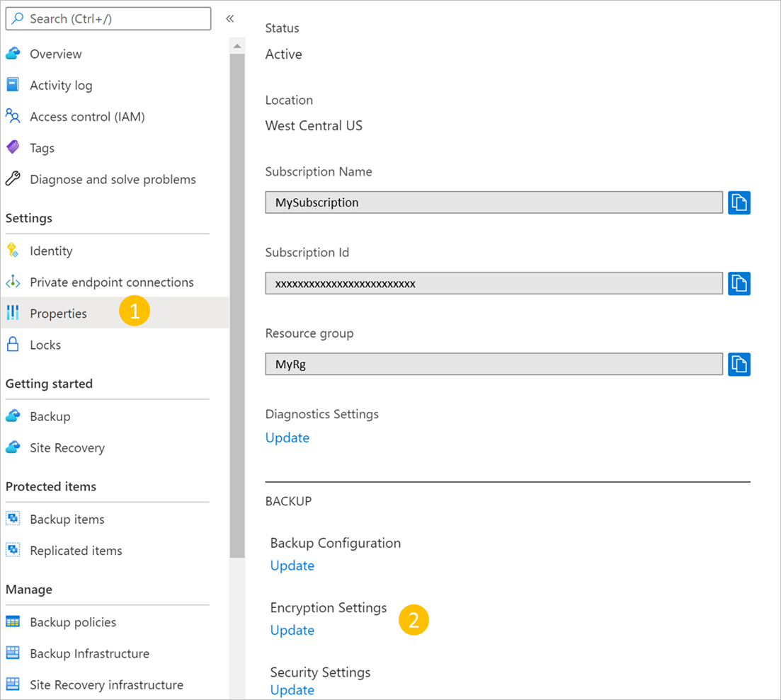Viewport: 781px width, 700px height.
Task: Click Update under Backup Configuration
Action: tap(292, 566)
